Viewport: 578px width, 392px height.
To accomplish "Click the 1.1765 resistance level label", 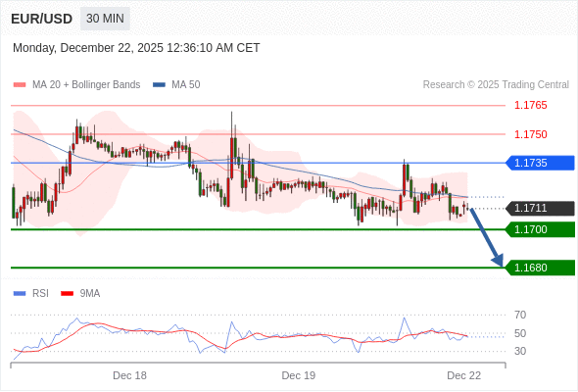I will [x=530, y=106].
